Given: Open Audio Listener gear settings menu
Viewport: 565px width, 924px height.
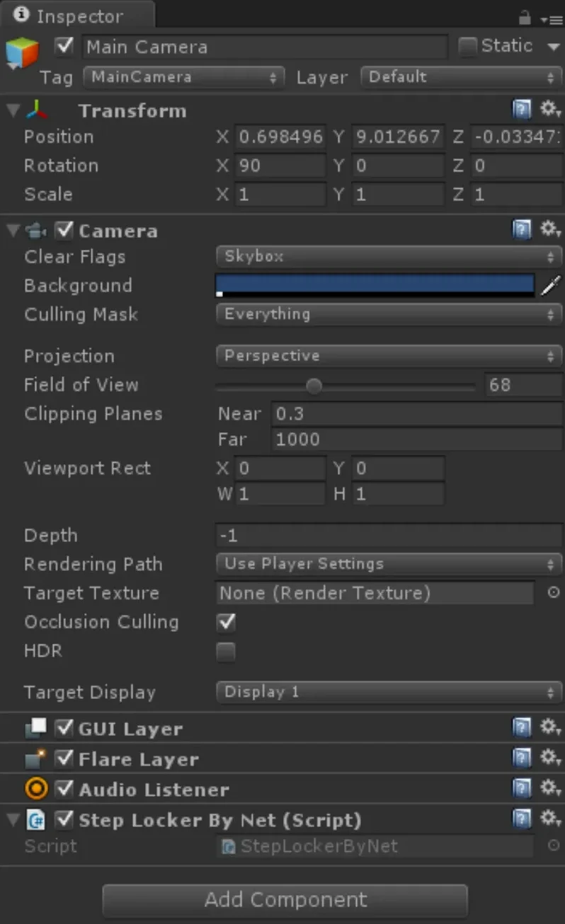Looking at the screenshot, I should click(x=550, y=788).
